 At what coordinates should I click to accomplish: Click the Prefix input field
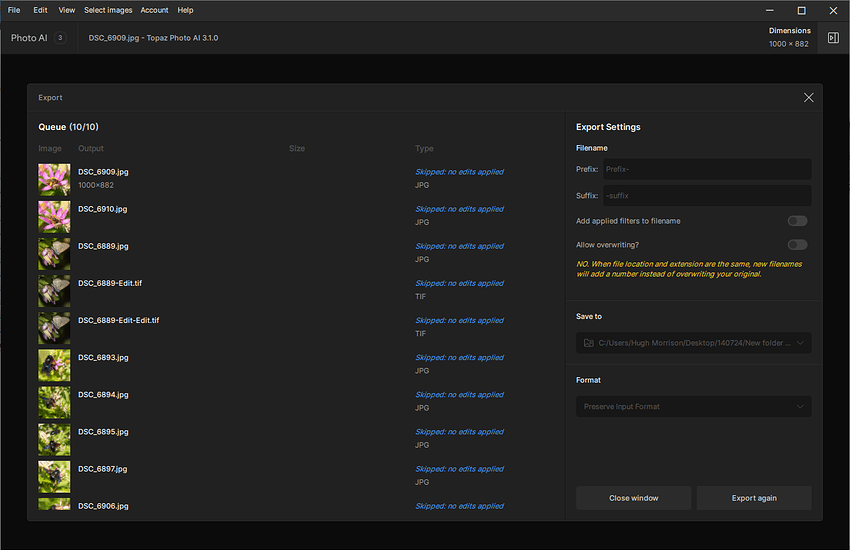tap(707, 169)
